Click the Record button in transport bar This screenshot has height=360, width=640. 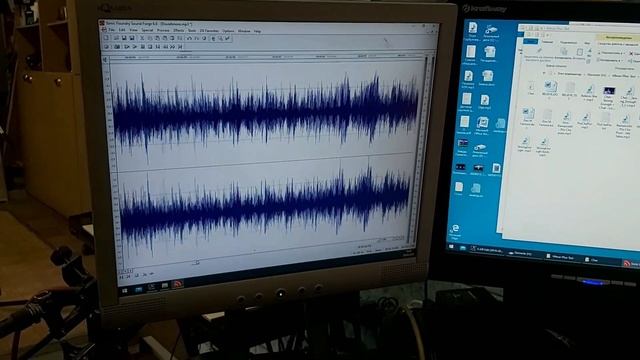point(106,47)
